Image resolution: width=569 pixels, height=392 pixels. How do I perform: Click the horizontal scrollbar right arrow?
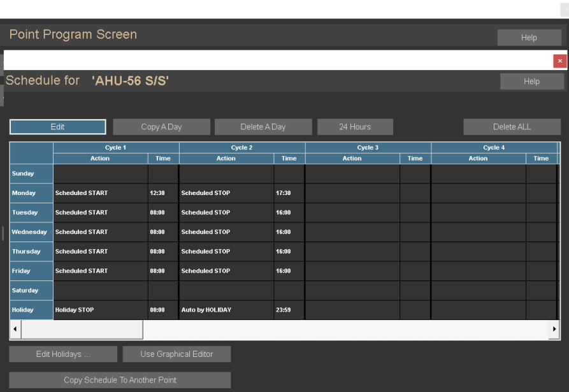[x=554, y=330]
